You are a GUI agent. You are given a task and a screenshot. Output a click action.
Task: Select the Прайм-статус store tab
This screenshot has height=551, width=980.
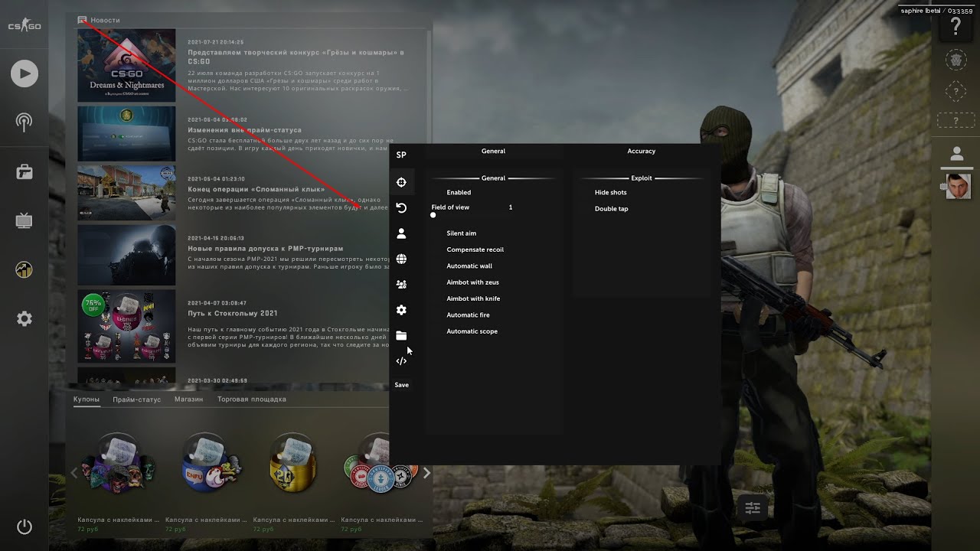coord(136,399)
